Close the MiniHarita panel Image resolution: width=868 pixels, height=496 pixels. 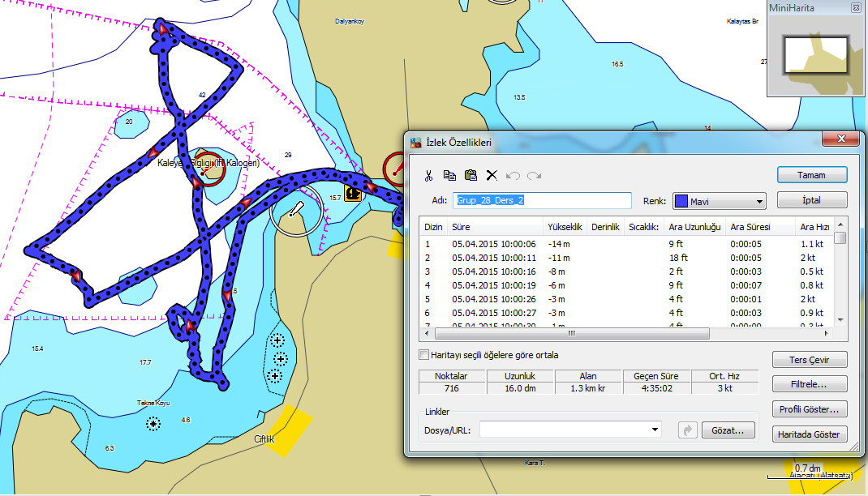click(x=856, y=8)
